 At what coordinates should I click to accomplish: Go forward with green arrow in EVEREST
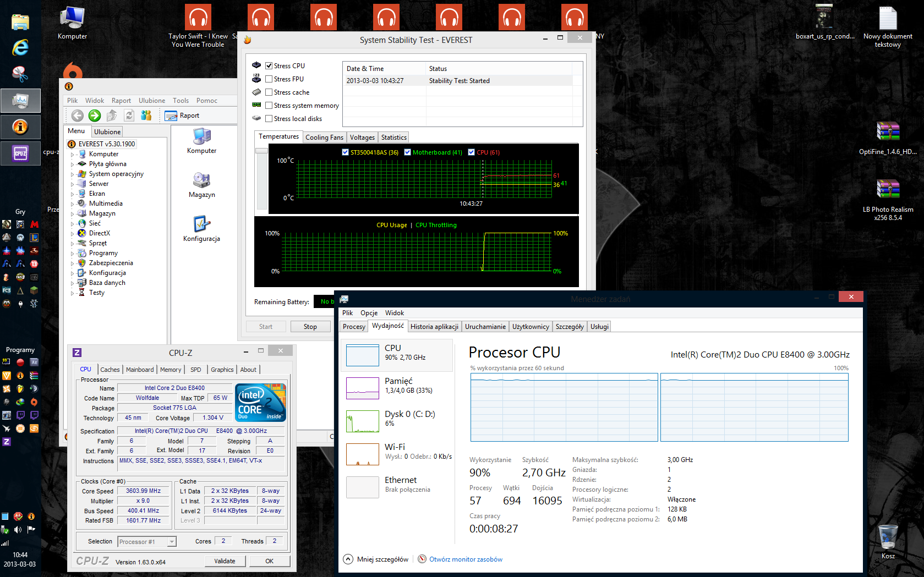tap(95, 116)
